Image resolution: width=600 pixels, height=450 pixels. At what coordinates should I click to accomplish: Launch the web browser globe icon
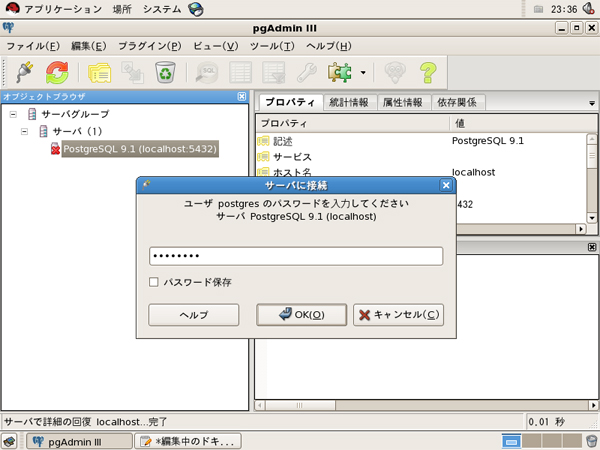[x=196, y=9]
